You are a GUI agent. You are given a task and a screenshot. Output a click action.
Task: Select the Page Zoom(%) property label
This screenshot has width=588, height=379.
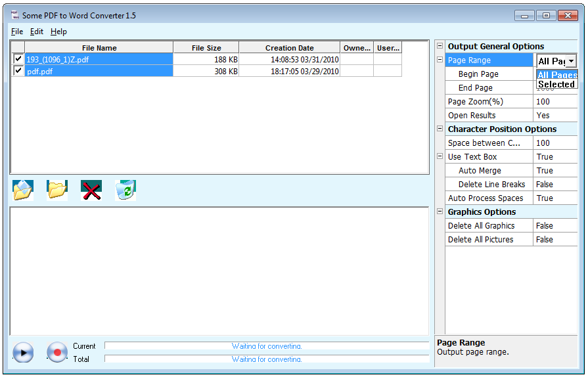click(489, 101)
